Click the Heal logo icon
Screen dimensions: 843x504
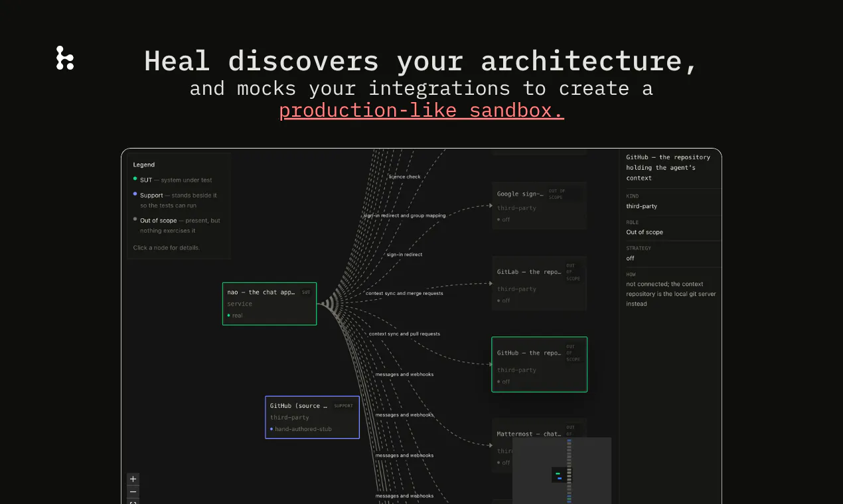65,58
